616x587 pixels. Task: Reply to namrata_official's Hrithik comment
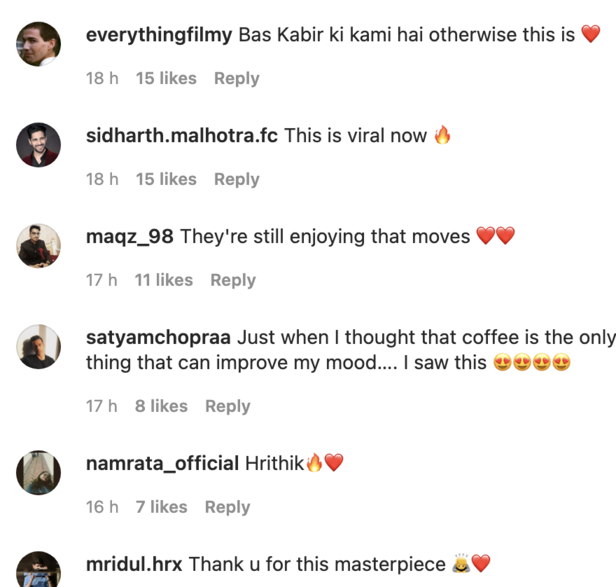tap(227, 507)
